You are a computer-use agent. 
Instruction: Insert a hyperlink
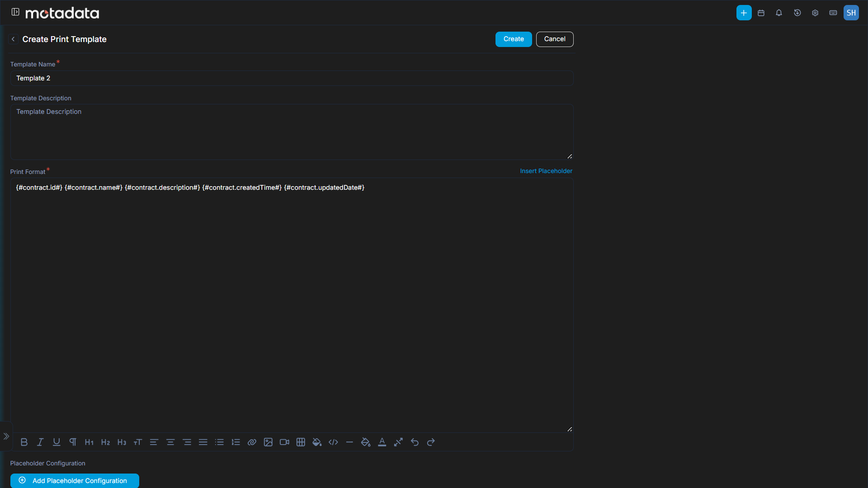252,442
